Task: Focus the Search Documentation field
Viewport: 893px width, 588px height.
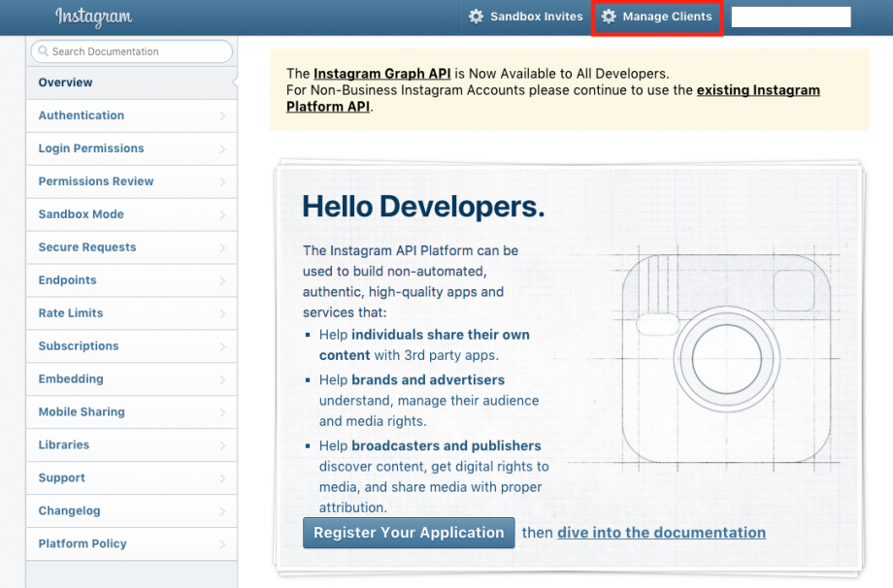Action: click(x=136, y=51)
